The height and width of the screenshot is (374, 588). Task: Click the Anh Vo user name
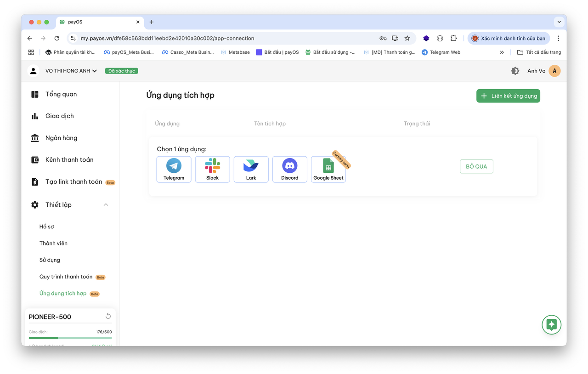click(x=536, y=71)
